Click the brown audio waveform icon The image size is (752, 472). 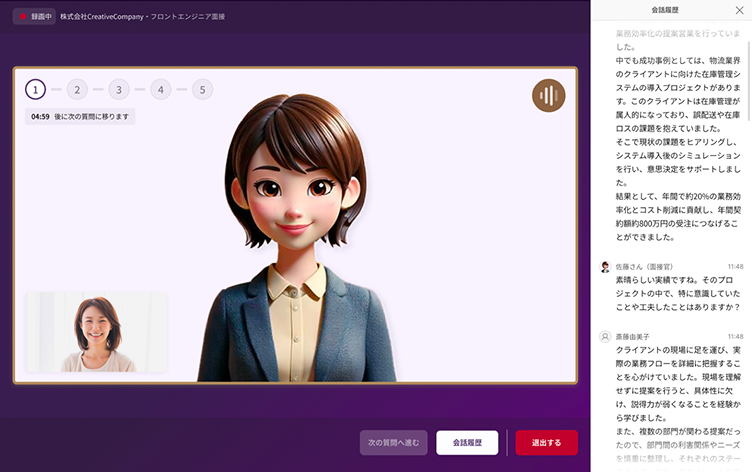pos(549,95)
